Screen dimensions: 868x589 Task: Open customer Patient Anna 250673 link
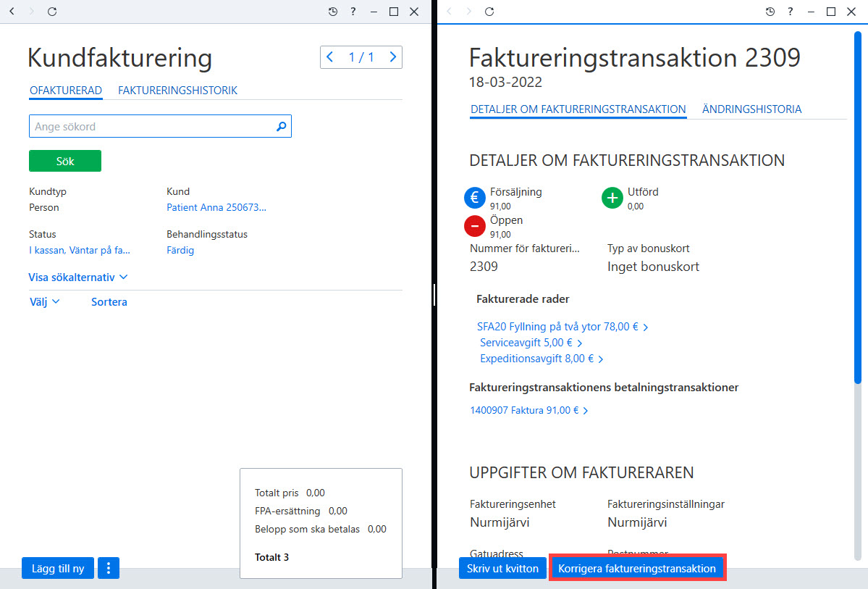tap(216, 207)
